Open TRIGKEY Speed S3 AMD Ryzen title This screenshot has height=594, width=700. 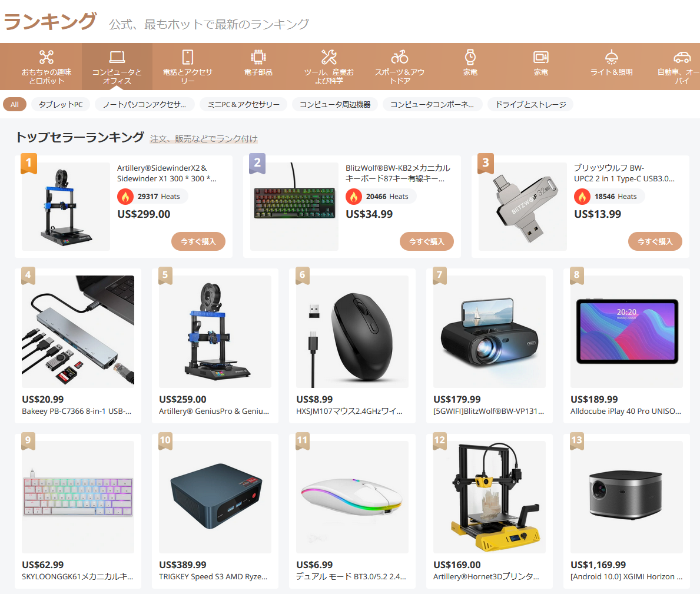click(x=213, y=576)
